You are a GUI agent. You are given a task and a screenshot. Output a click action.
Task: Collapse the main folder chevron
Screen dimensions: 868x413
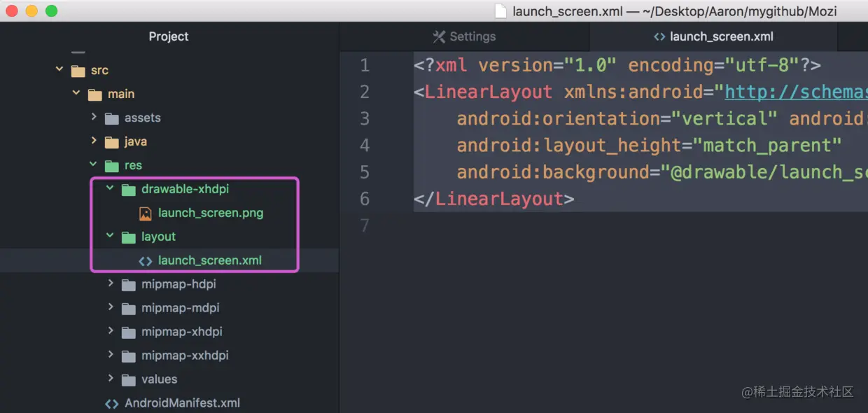point(76,93)
